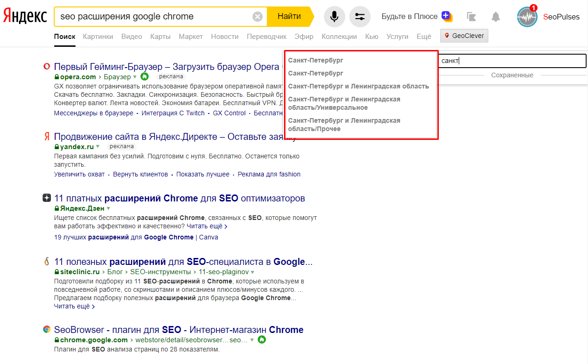Screen dimensions: 588x364
Task: Click the Яндекс logo
Action: [25, 17]
